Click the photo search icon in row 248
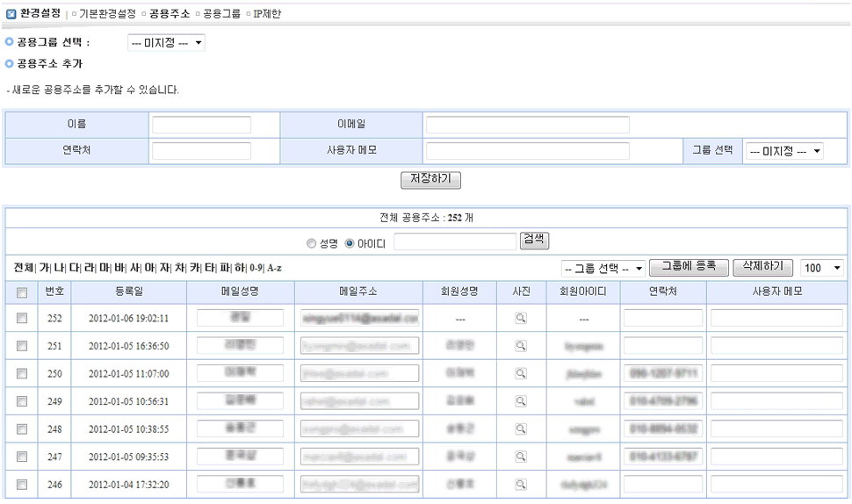 (x=520, y=428)
